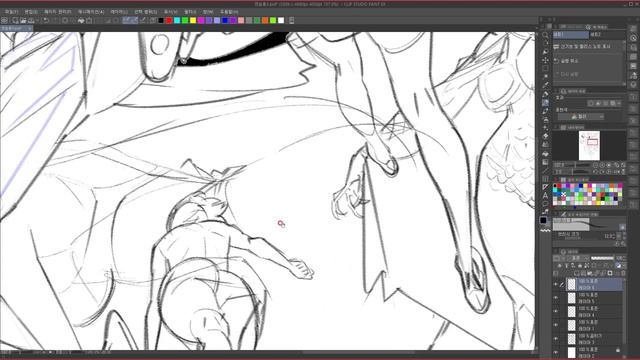
Task: Pick the blue swatch with X in color set
Action: point(563,194)
